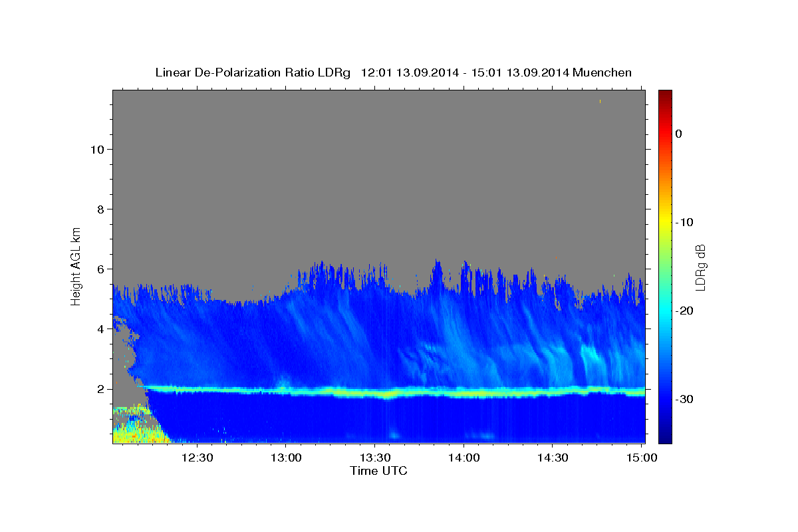Click the bright melting layer band at 14:00
Viewport: 798px width, 532px height.
(x=464, y=392)
